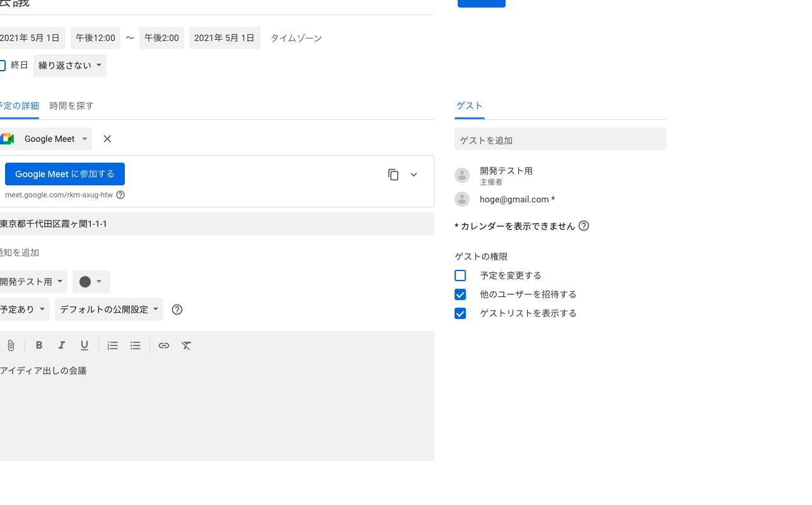Select the ゲスト tab
Image resolution: width=812 pixels, height=505 pixels.
click(x=470, y=106)
